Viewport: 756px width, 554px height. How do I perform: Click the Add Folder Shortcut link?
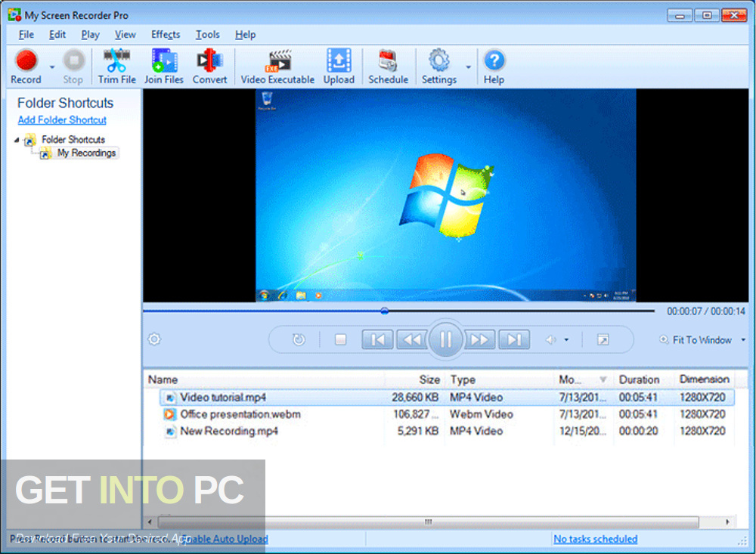[x=62, y=120]
